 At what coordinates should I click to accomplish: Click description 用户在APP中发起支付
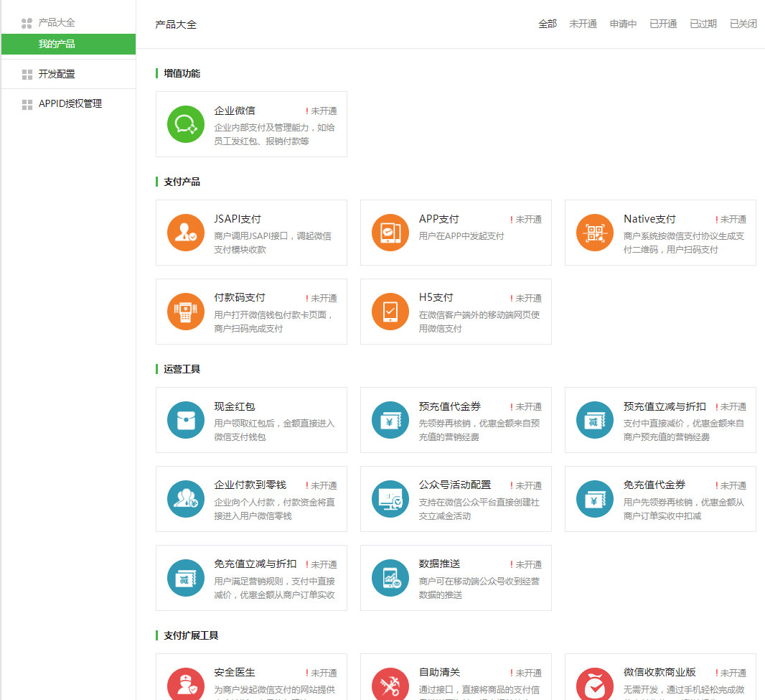pos(461,236)
